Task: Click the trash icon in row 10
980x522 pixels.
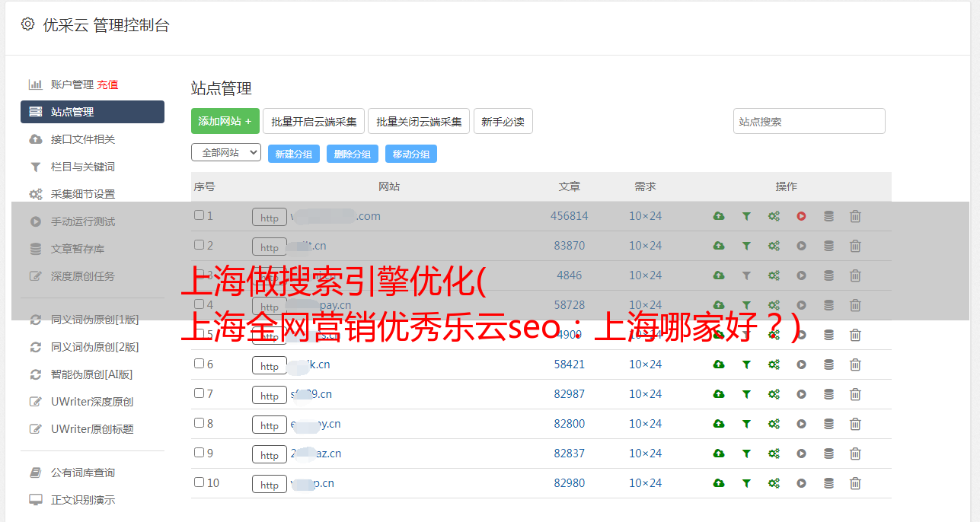Action: click(x=855, y=483)
